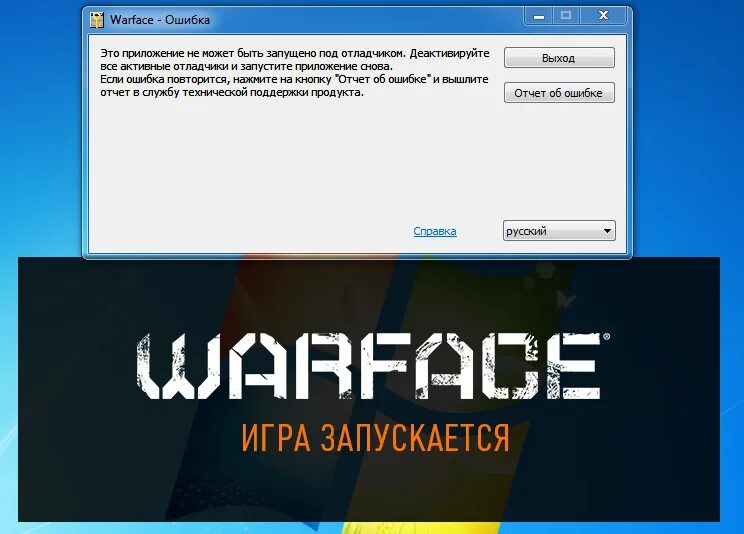Open the "Справка" help link
Image resolution: width=744 pixels, height=534 pixels.
tap(435, 231)
